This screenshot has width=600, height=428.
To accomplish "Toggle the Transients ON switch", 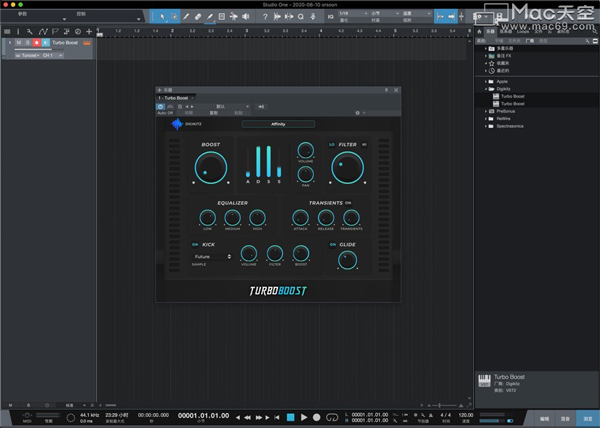I will pos(348,202).
